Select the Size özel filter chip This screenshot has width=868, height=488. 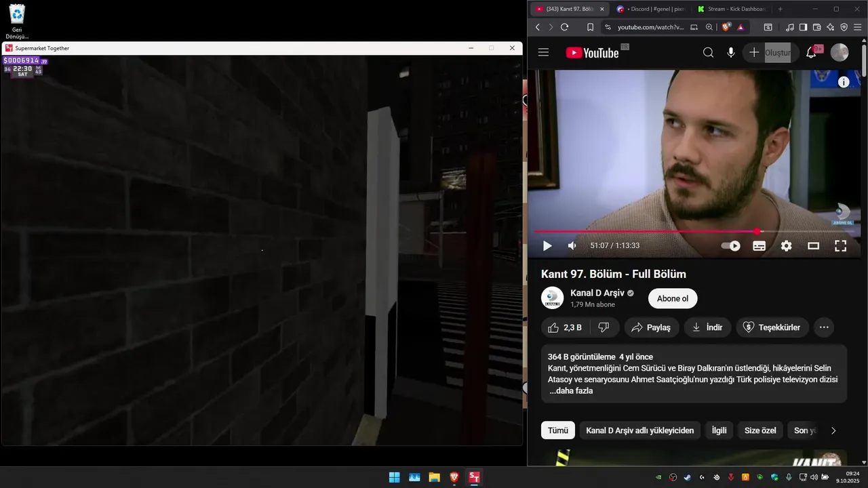click(x=760, y=430)
